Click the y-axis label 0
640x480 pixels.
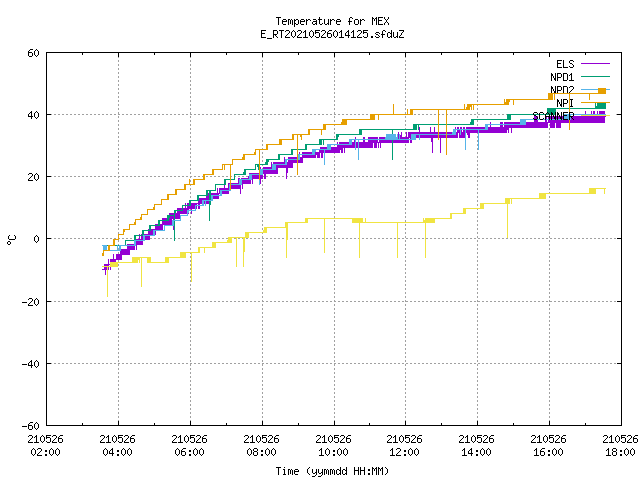37,239
